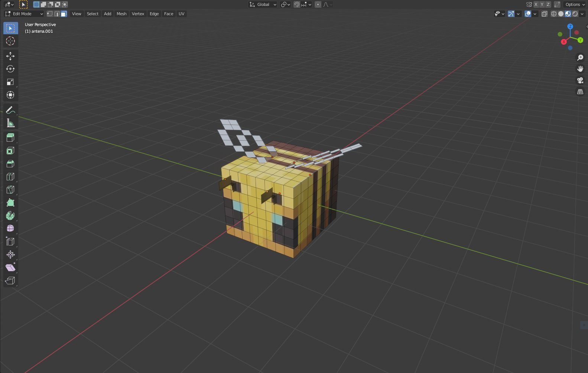This screenshot has height=373, width=588.
Task: Open shading options dropdown arrow
Action: tap(582, 14)
